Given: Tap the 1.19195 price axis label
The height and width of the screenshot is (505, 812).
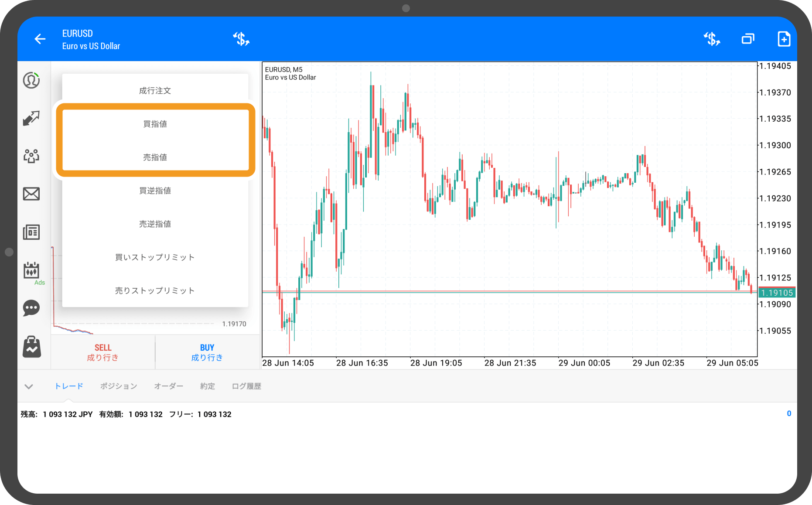Looking at the screenshot, I should click(775, 225).
